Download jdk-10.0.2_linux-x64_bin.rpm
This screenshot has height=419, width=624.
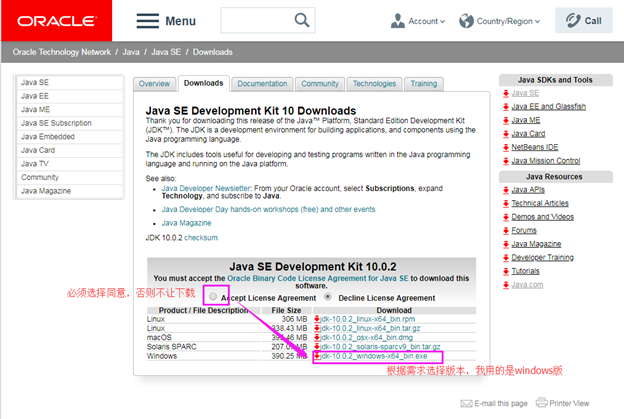tap(368, 319)
